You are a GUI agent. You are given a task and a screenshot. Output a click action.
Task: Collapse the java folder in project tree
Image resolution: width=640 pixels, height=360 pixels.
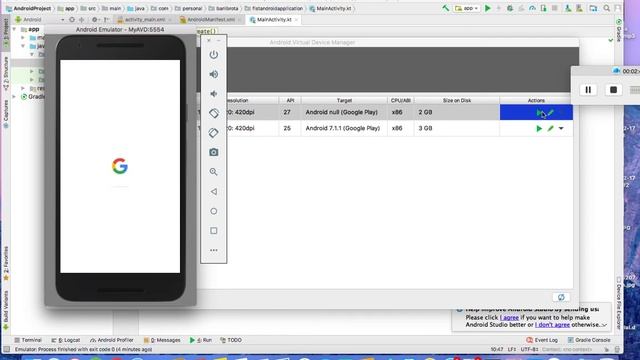23,46
